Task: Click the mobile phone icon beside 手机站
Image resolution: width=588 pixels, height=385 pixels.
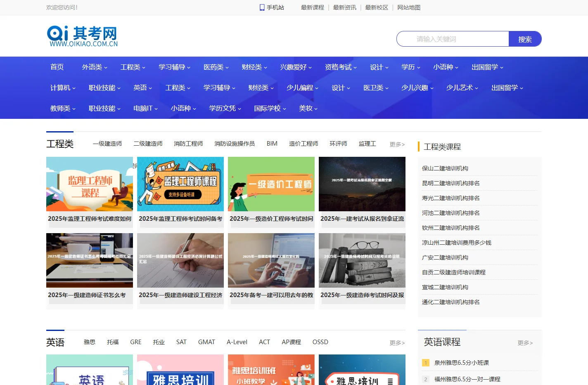Action: [x=262, y=7]
